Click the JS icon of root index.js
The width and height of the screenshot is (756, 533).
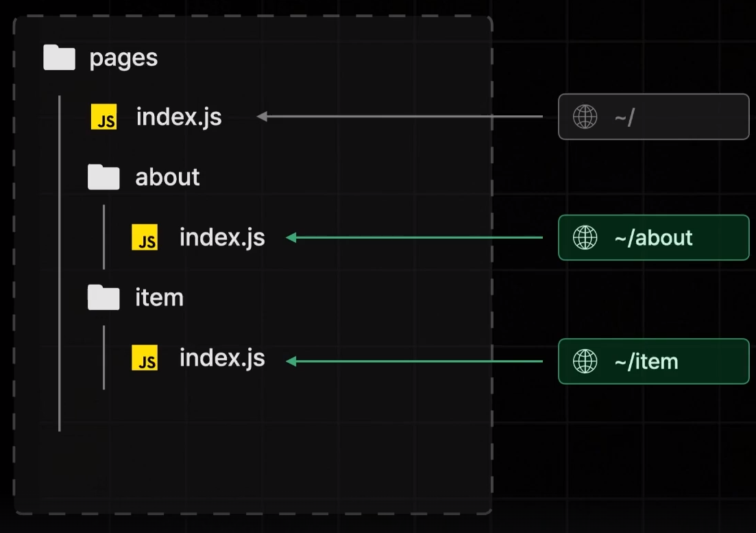103,117
